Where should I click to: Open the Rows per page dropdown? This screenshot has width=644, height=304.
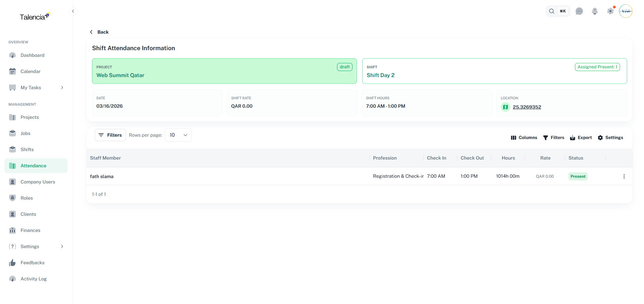point(178,135)
